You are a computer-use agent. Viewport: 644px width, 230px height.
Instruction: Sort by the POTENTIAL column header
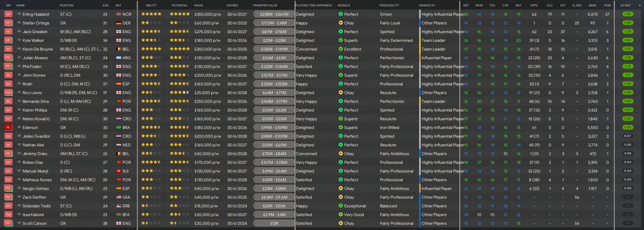(180, 5)
